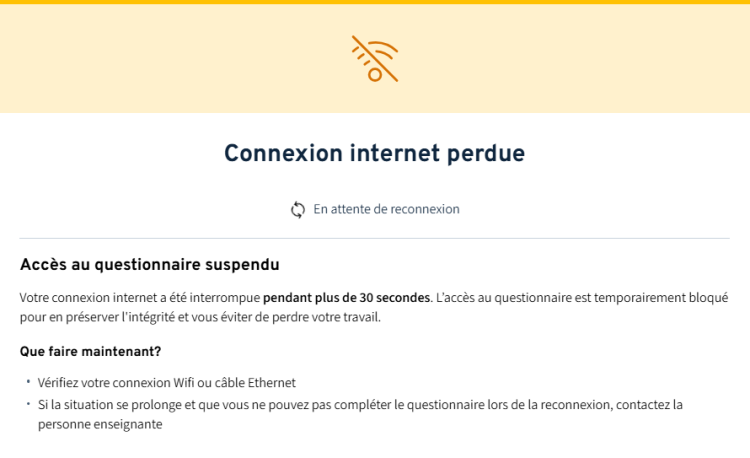Select the "Connexion internet perdue" heading
This screenshot has height=458, width=750.
pyautogui.click(x=374, y=153)
